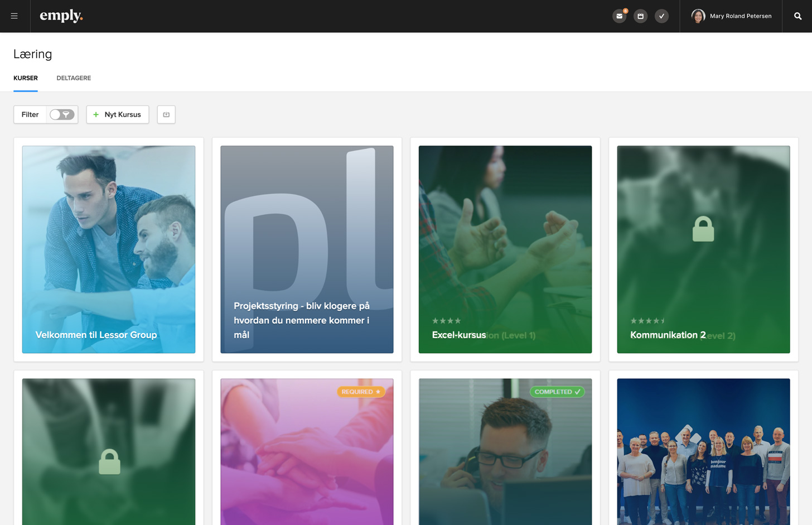Click the REQUIRED badge

[361, 392]
